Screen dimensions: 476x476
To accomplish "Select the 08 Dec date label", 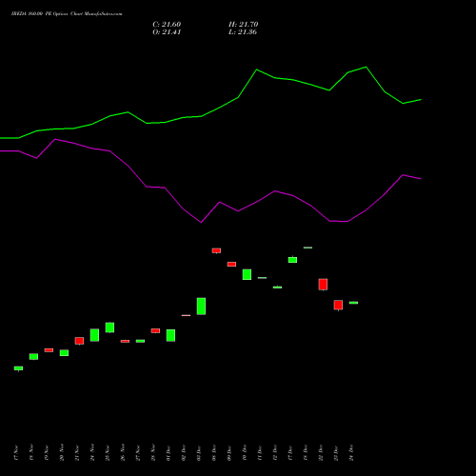I will pyautogui.click(x=214, y=453).
